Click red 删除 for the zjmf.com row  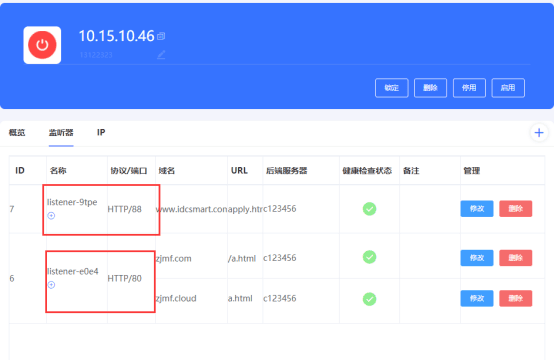(515, 258)
